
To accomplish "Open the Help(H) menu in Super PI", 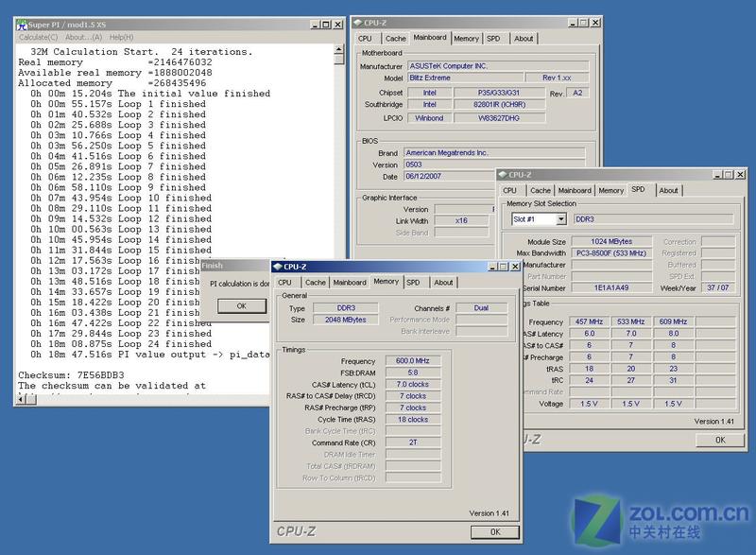I will (122, 37).
